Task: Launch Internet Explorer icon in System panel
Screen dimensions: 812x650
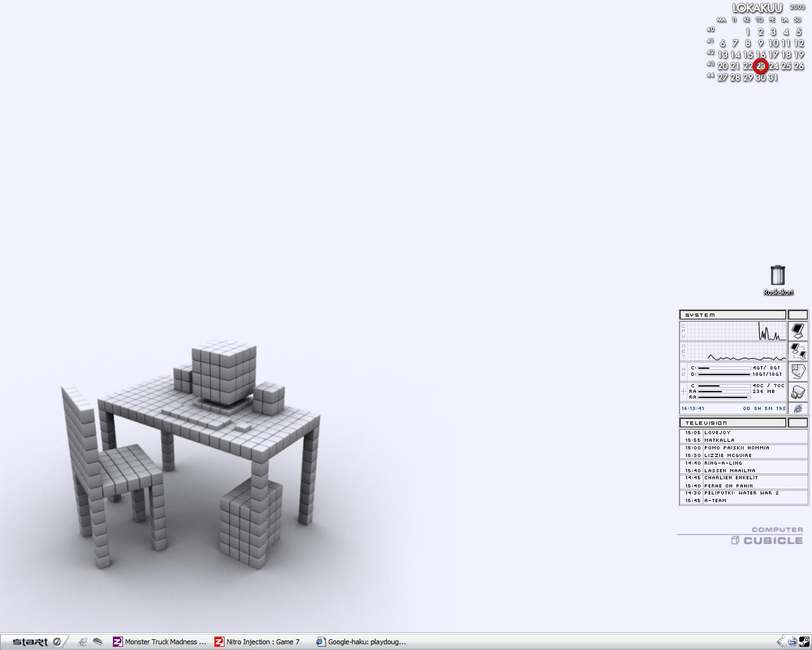Action: pyautogui.click(x=797, y=409)
